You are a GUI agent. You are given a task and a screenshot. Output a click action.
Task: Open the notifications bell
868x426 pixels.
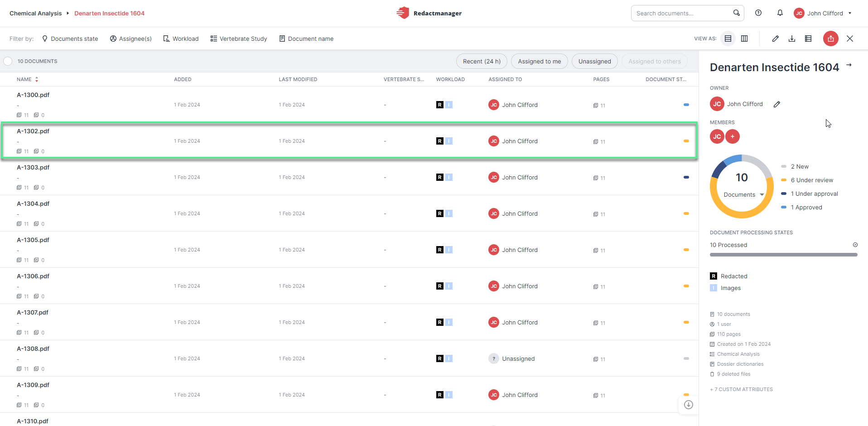point(780,13)
